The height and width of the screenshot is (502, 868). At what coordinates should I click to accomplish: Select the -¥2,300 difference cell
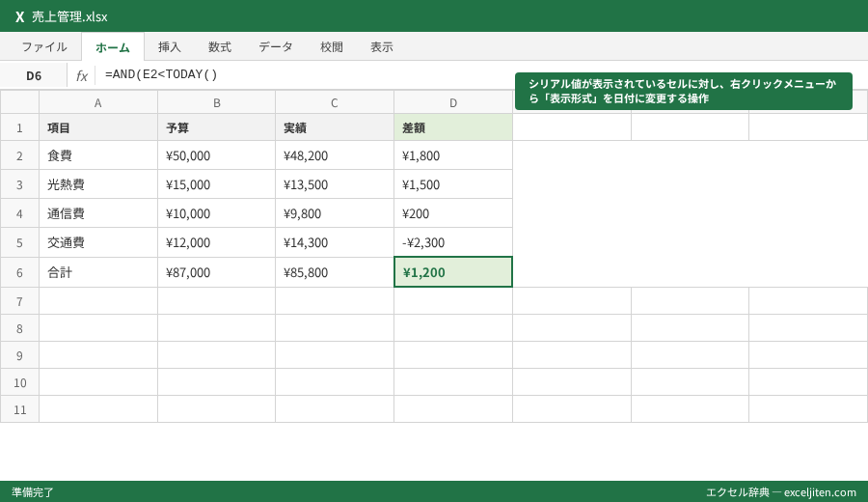(453, 242)
